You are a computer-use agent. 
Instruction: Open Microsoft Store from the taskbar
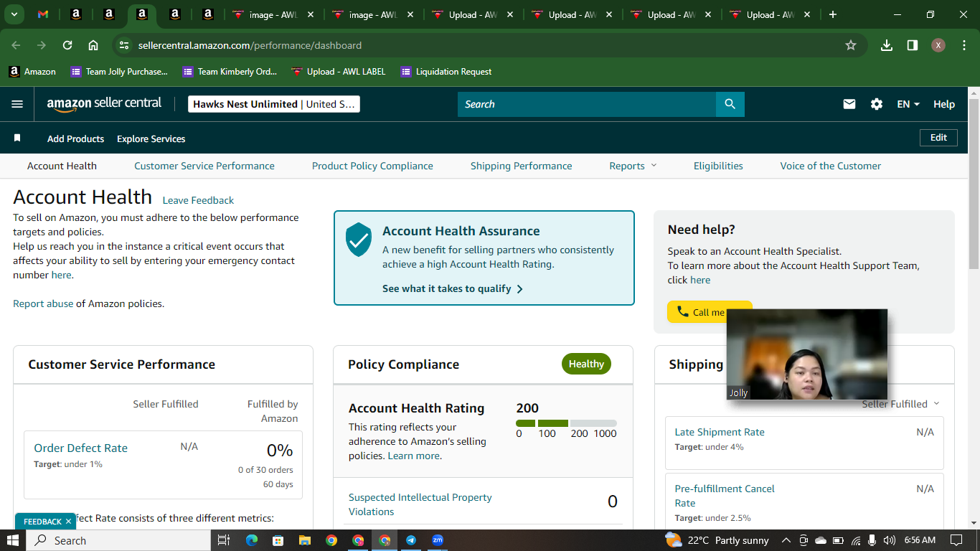tap(278, 540)
